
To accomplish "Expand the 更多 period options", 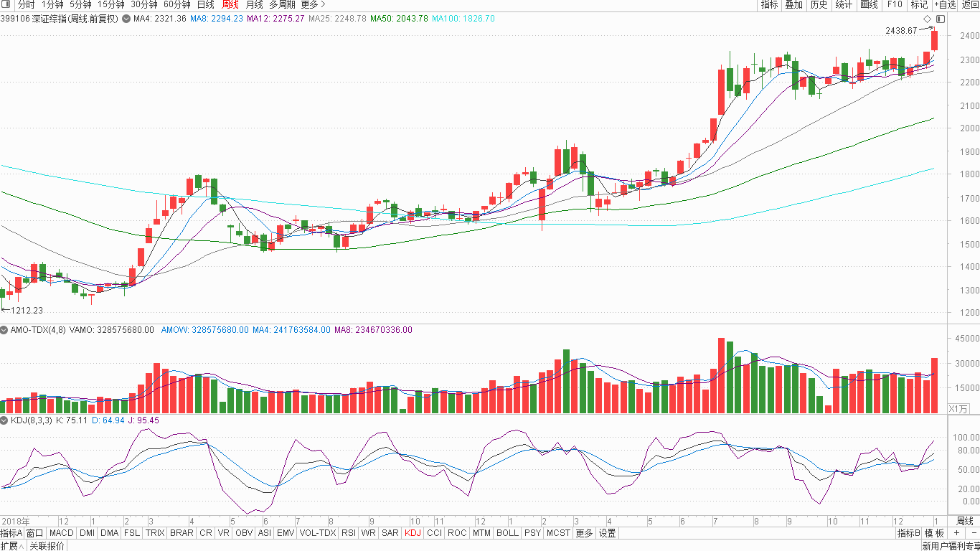I will (314, 4).
